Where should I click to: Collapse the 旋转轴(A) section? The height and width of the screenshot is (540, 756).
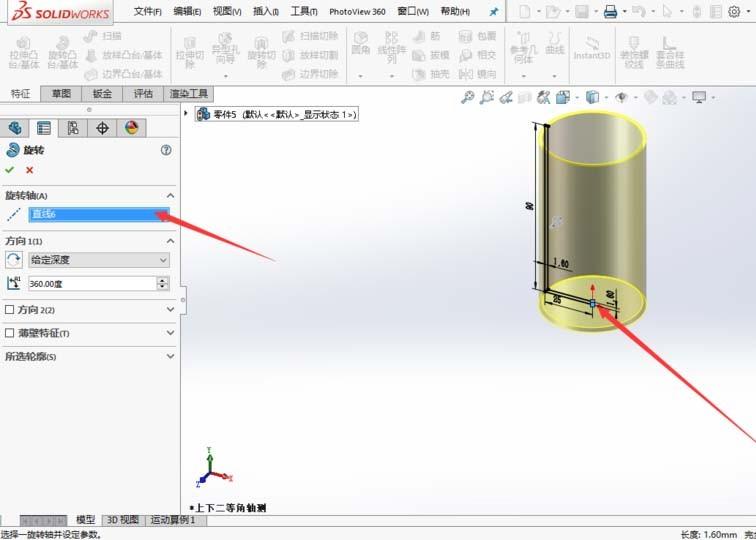(x=170, y=196)
